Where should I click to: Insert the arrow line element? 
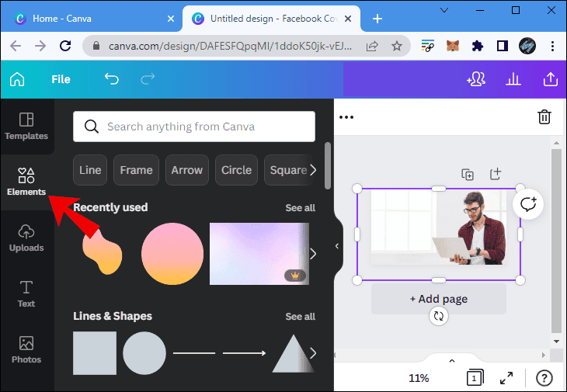(x=245, y=353)
